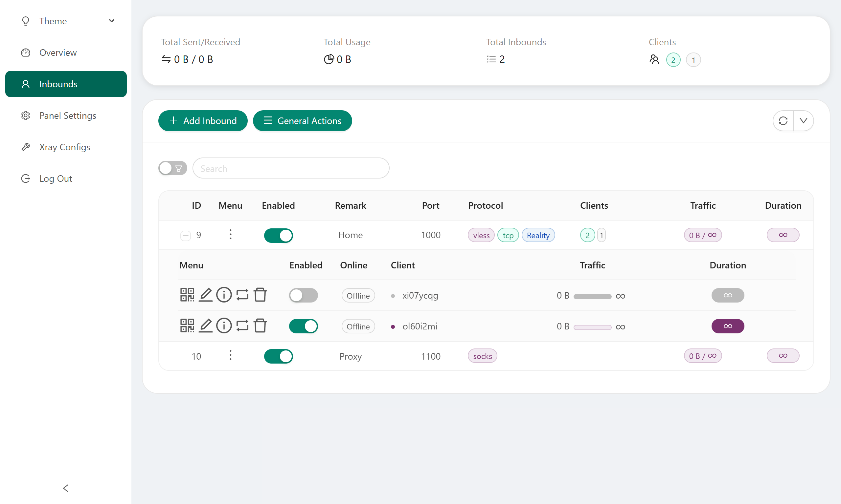The image size is (841, 504).
Task: Go to Xray Configs page
Action: [x=65, y=147]
